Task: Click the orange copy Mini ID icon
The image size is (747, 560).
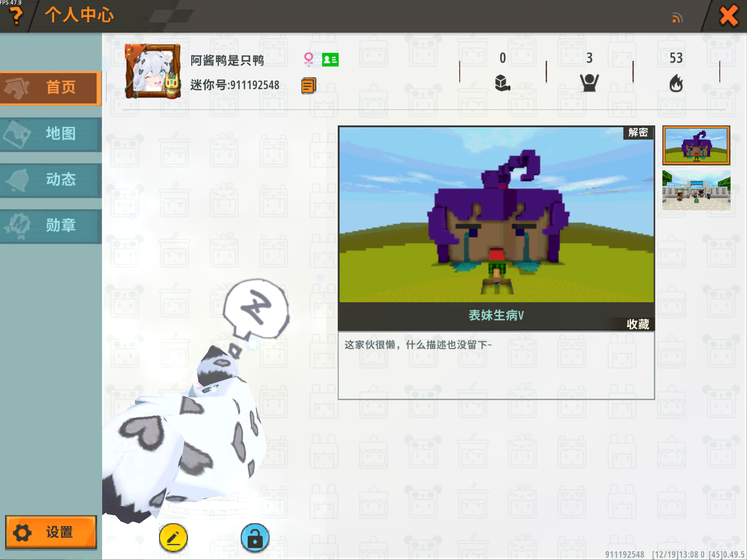Action: 308,86
